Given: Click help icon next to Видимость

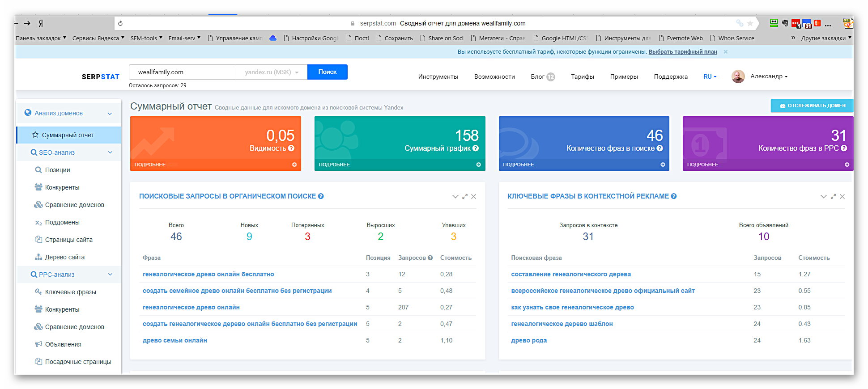Looking at the screenshot, I should click(291, 148).
